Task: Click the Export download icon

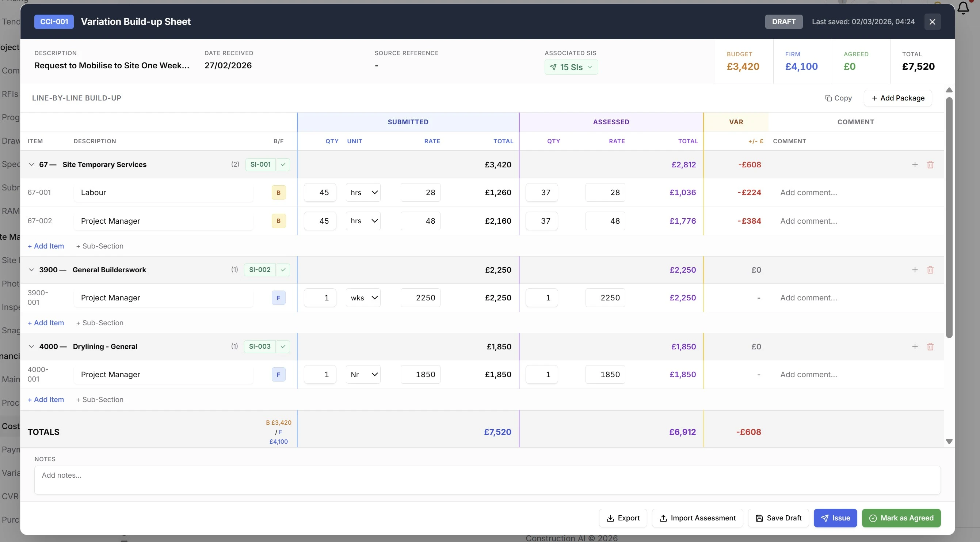Action: (x=611, y=518)
